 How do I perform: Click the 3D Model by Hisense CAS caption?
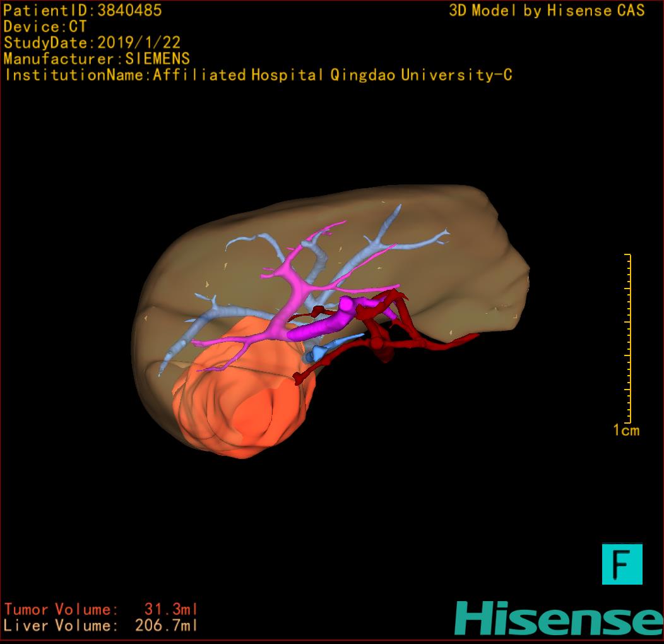point(547,10)
